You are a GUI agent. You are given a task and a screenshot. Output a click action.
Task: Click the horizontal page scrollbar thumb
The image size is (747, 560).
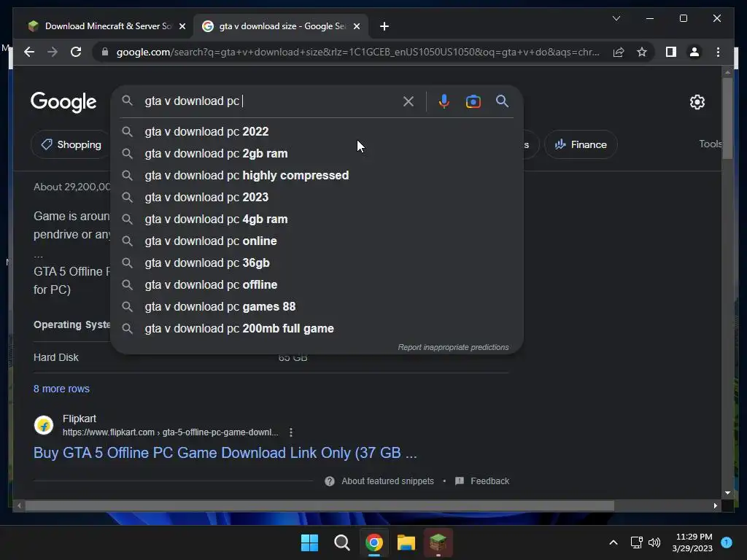tap(320, 506)
